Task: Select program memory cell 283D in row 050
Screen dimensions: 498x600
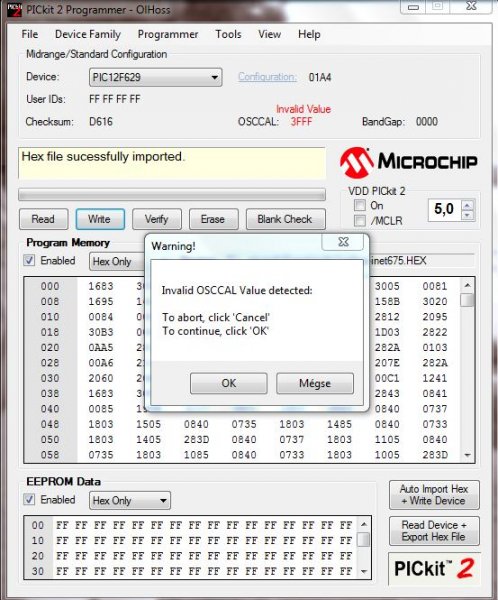Action: click(x=196, y=439)
